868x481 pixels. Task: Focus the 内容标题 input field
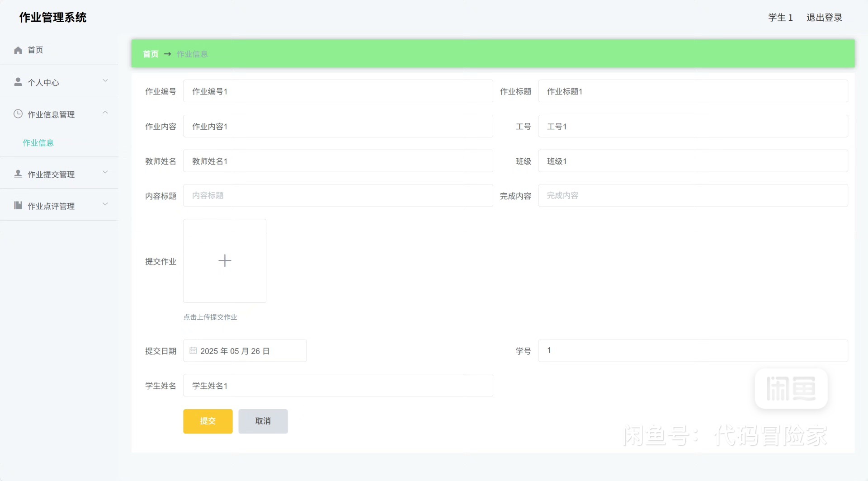(x=338, y=196)
